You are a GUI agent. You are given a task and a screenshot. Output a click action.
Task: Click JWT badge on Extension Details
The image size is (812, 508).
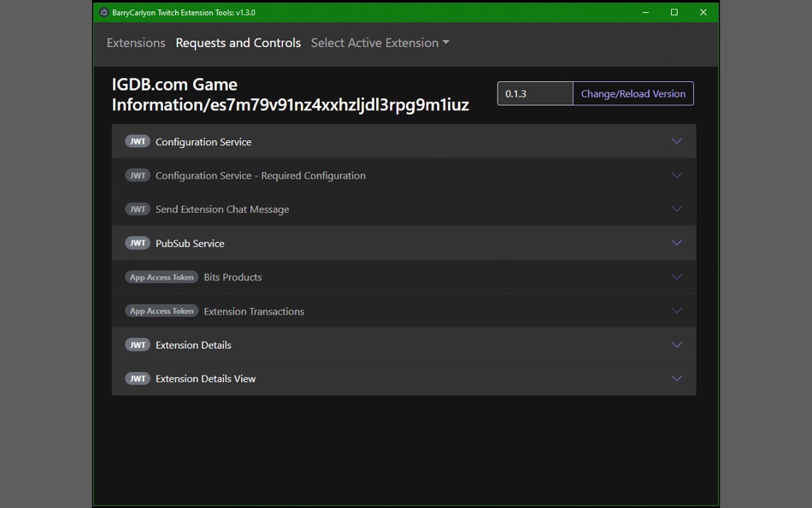coord(138,345)
